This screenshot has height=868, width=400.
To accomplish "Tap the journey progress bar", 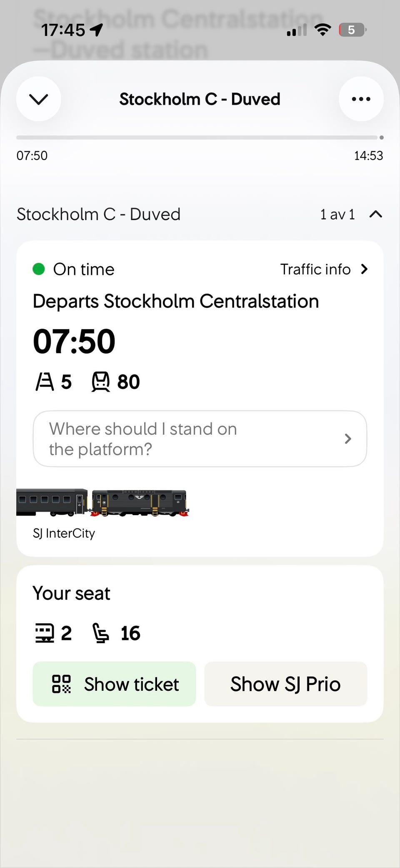I will pyautogui.click(x=199, y=137).
